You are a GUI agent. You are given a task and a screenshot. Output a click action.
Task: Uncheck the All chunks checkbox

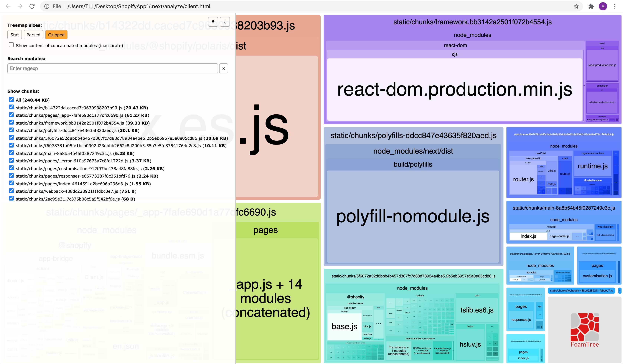11,100
